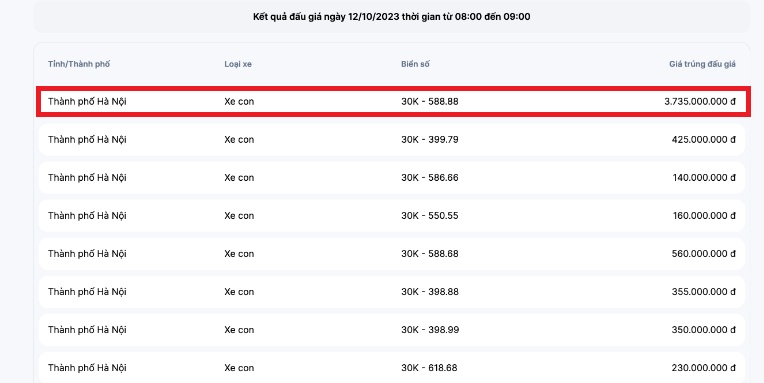Click Xe con in the 30K - 550.55 row
This screenshot has width=764, height=383.
pos(239,216)
